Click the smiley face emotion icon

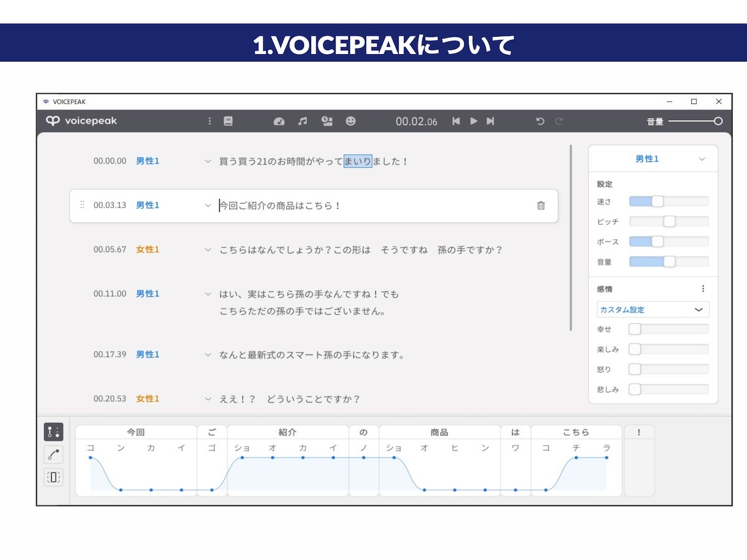[x=351, y=121]
